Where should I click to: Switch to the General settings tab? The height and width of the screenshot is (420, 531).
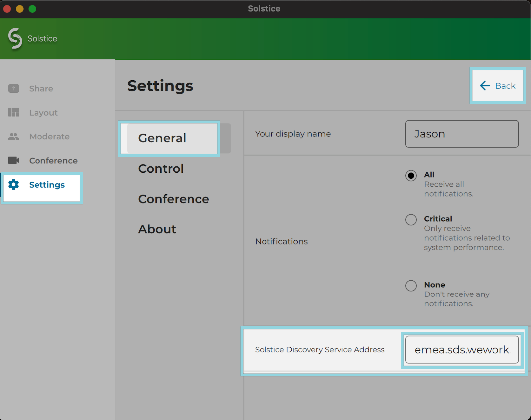point(162,138)
